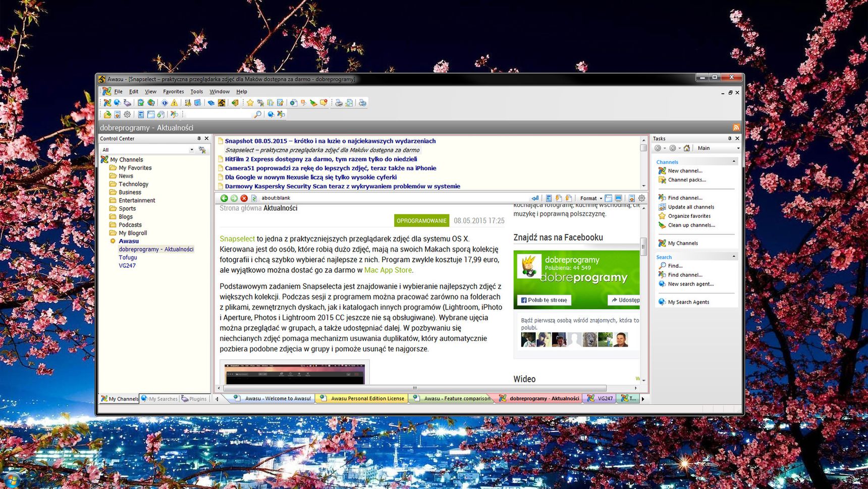Open the Snapselect link in the article
The height and width of the screenshot is (489, 868).
click(x=237, y=238)
